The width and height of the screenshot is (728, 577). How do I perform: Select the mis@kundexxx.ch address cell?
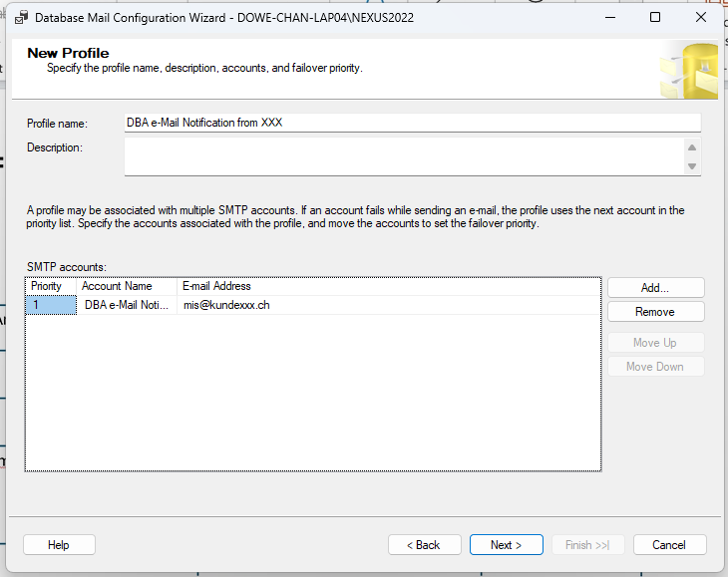tap(389, 305)
